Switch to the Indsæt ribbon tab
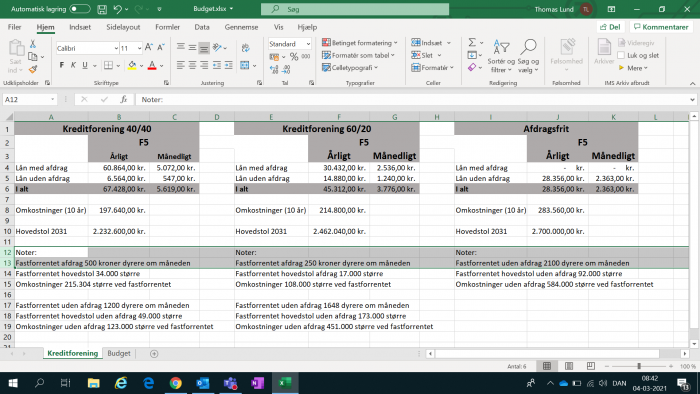Viewport: 700px width, 394px height. click(x=80, y=27)
